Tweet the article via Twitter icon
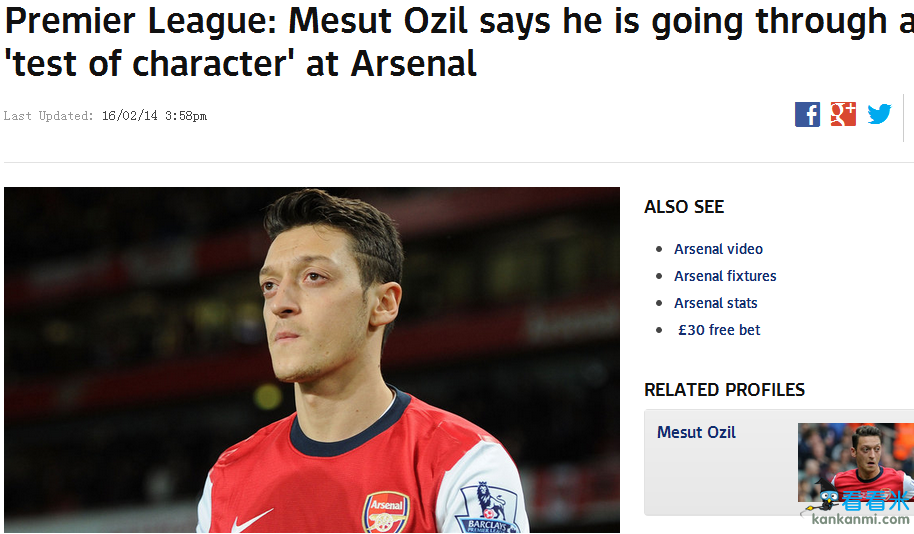 879,114
